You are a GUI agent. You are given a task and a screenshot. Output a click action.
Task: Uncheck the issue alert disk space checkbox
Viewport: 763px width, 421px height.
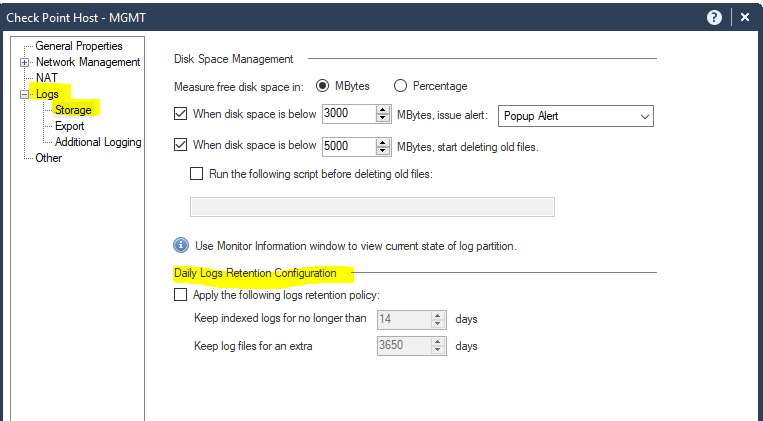[x=181, y=114]
